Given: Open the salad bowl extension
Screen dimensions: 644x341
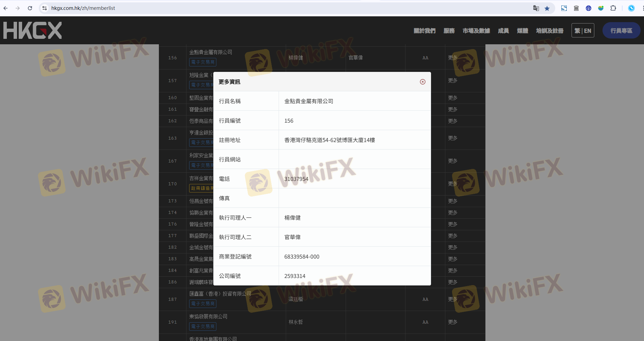Looking at the screenshot, I should point(601,8).
